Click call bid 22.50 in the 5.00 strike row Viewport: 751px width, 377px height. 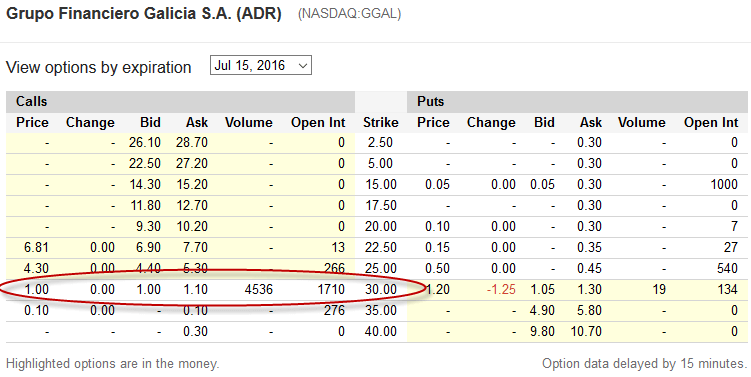pos(145,164)
